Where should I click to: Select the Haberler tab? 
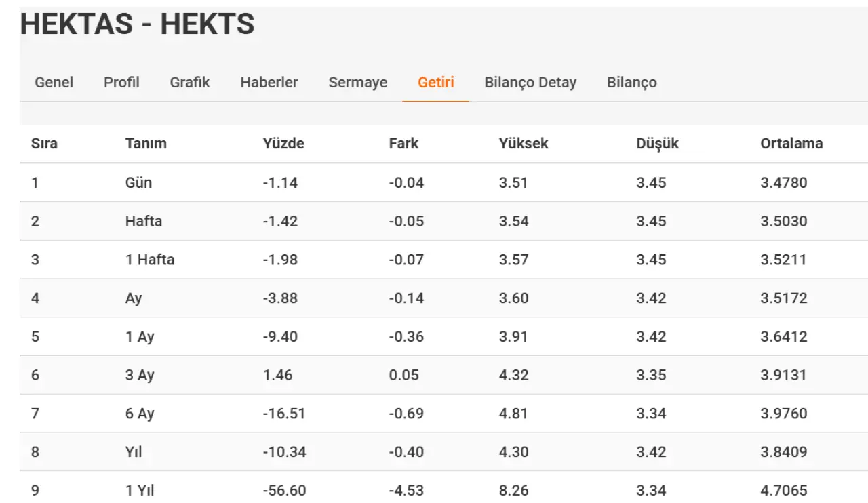[269, 83]
